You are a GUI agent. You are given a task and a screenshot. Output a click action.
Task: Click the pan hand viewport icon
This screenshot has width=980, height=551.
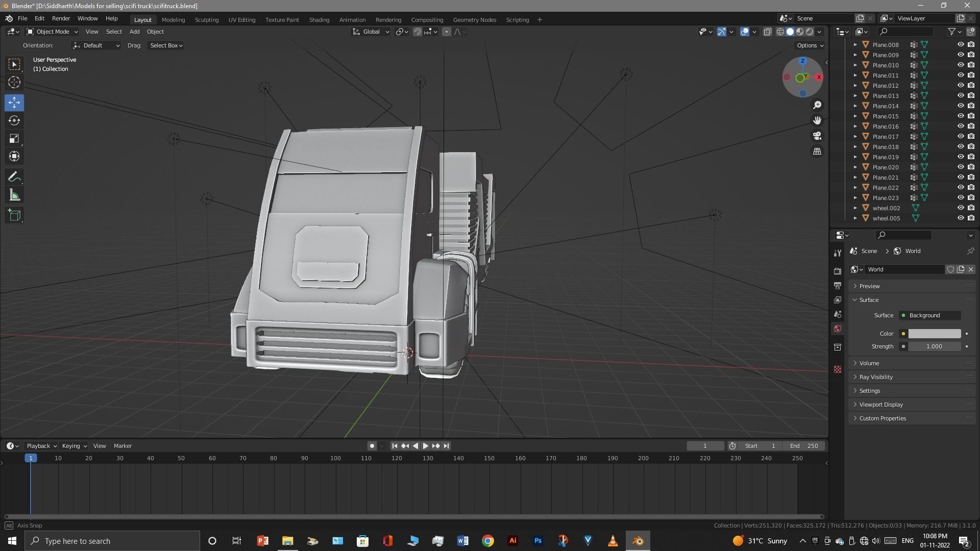[x=817, y=120]
